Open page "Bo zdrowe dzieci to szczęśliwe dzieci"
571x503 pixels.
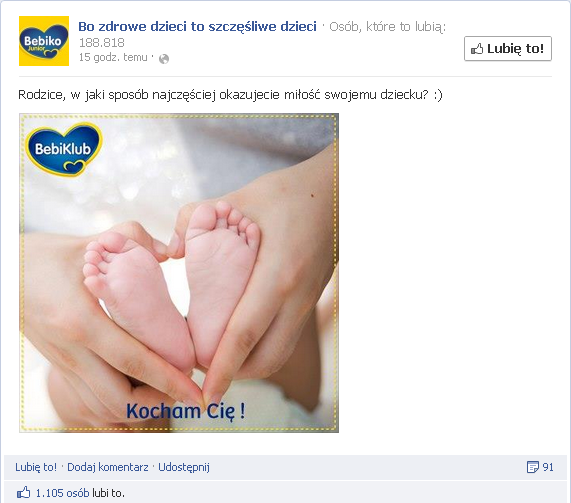tap(197, 26)
